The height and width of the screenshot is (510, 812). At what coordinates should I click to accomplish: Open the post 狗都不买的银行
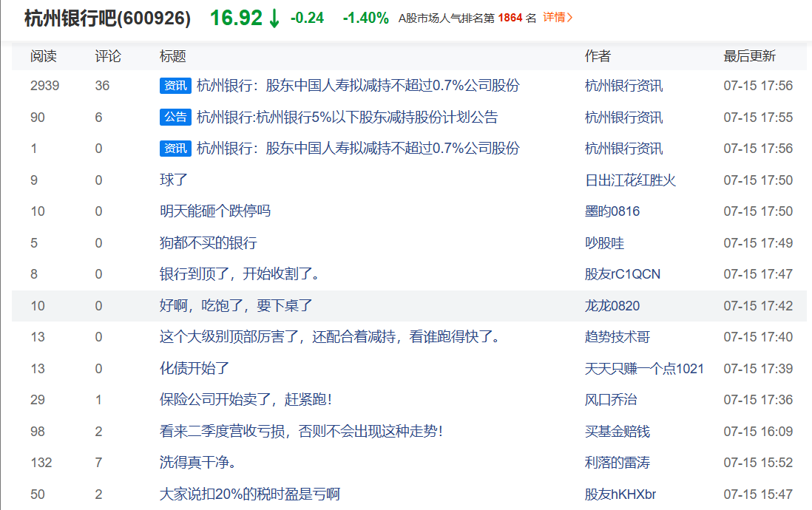coord(209,243)
